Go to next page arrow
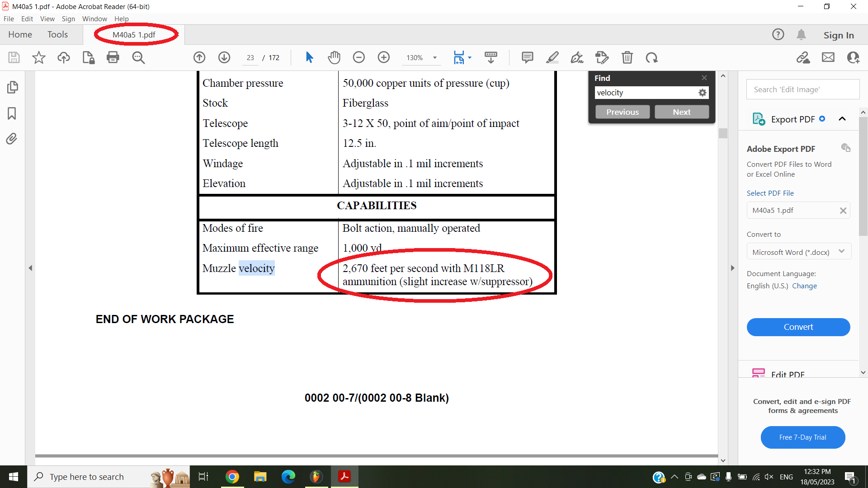This screenshot has height=488, width=868. [x=224, y=57]
